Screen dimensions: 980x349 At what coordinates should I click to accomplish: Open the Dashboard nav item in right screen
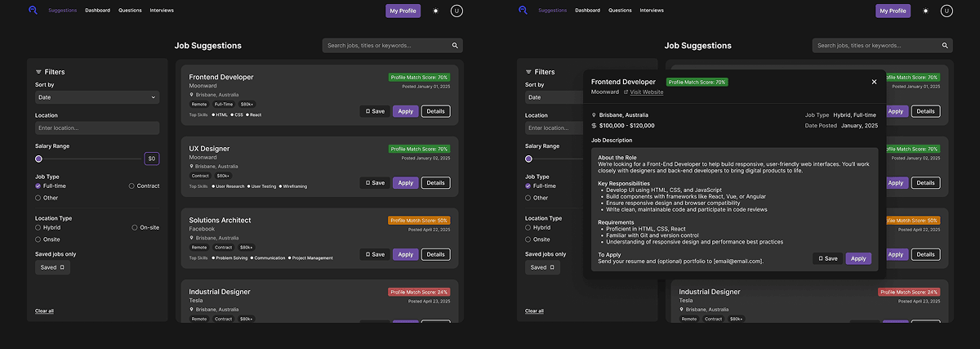click(587, 11)
